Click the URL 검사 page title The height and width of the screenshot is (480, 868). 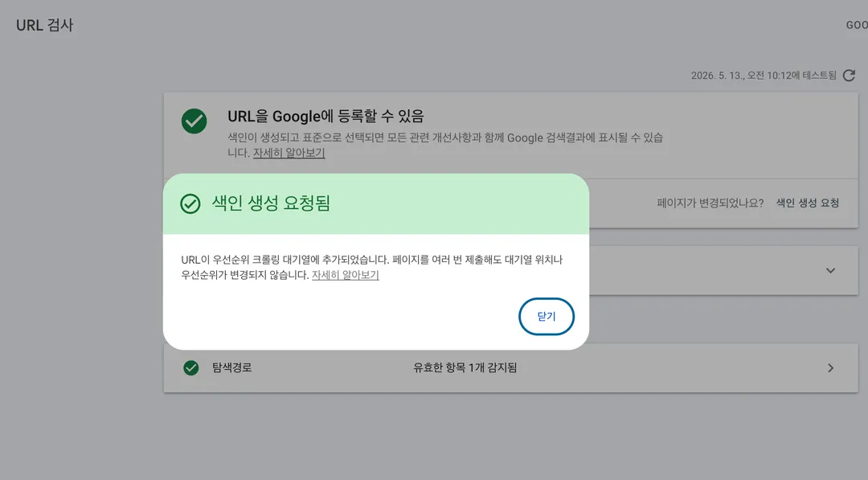(45, 25)
